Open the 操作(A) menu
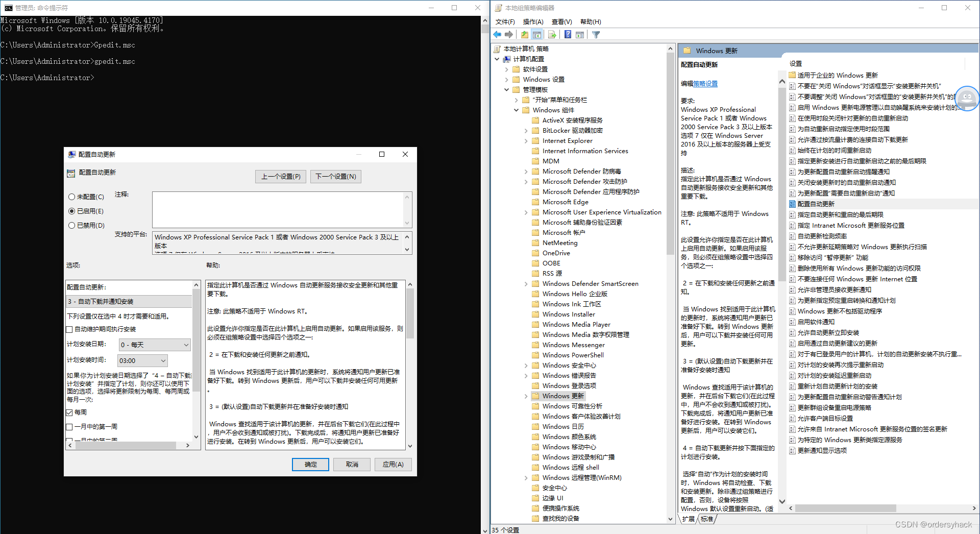Screen dimensions: 980x534 (533, 21)
